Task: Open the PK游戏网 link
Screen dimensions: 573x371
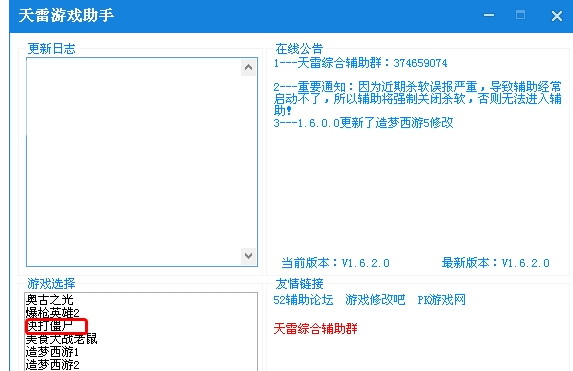Action: pos(441,300)
